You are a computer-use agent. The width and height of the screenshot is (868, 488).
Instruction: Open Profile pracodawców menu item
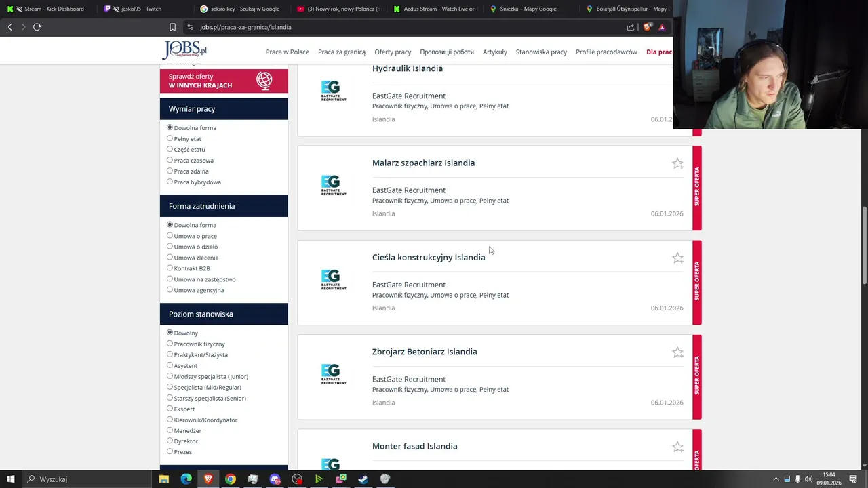[606, 52]
